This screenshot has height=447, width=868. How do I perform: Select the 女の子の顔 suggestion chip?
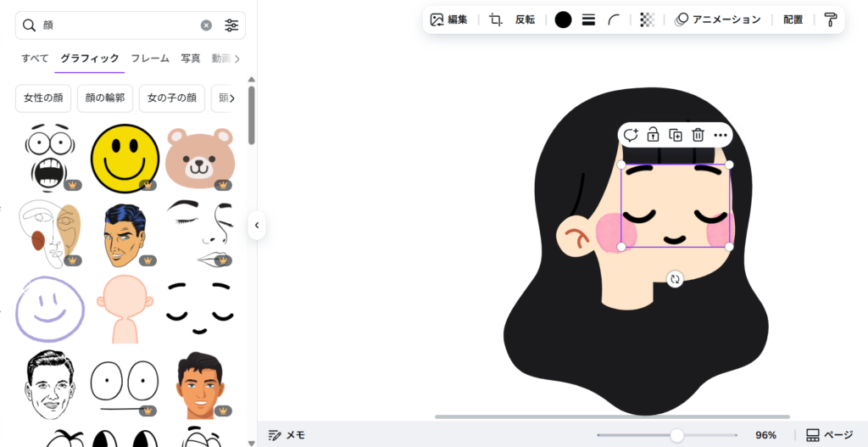pyautogui.click(x=171, y=98)
